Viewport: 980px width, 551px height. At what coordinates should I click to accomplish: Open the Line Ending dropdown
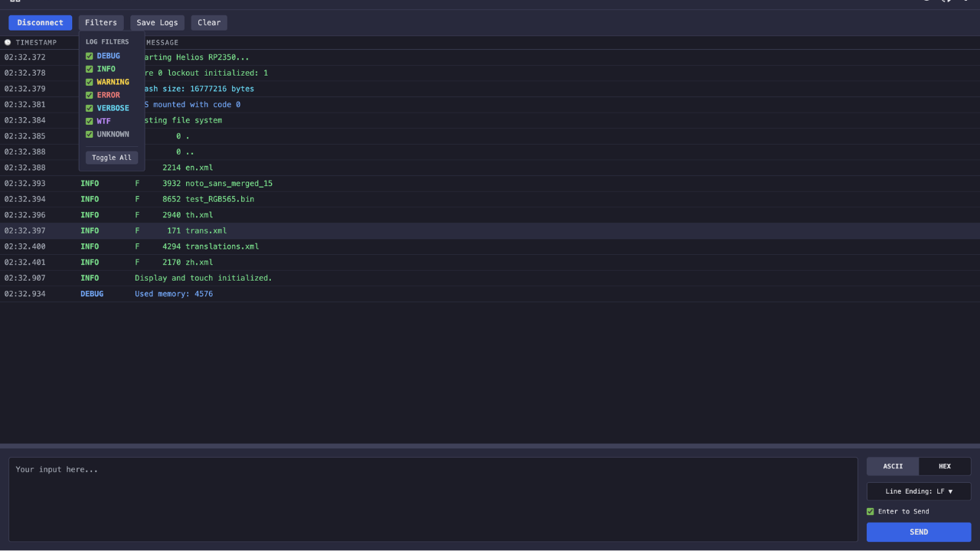click(919, 491)
